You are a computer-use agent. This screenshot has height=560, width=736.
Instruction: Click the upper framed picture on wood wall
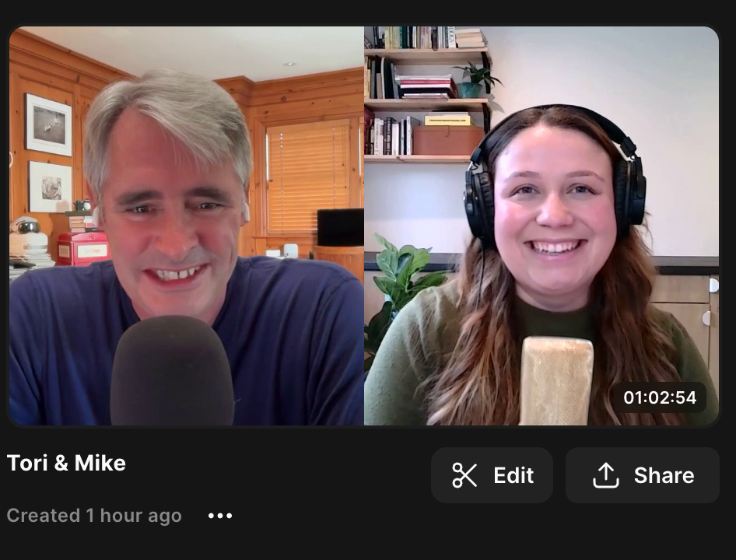click(x=48, y=124)
